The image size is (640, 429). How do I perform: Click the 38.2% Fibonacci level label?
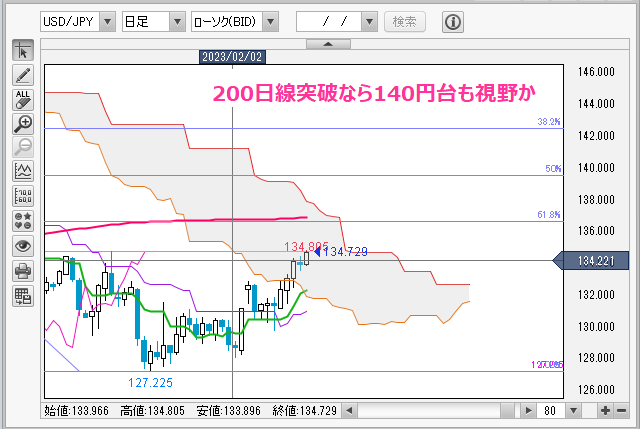tap(549, 122)
